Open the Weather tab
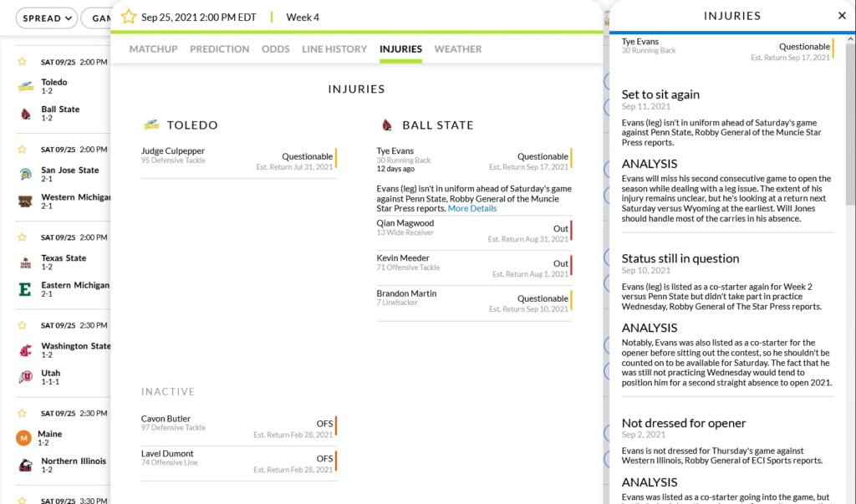 coord(458,49)
